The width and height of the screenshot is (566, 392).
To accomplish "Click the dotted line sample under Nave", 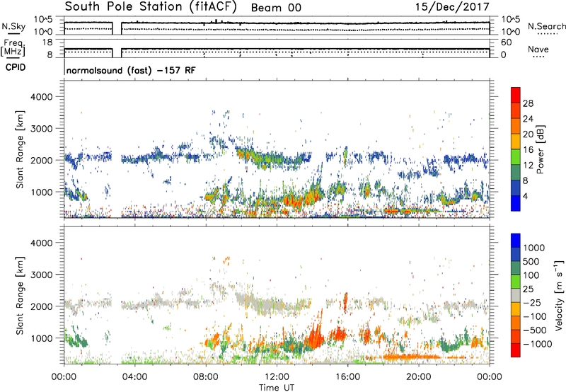I will [538, 57].
